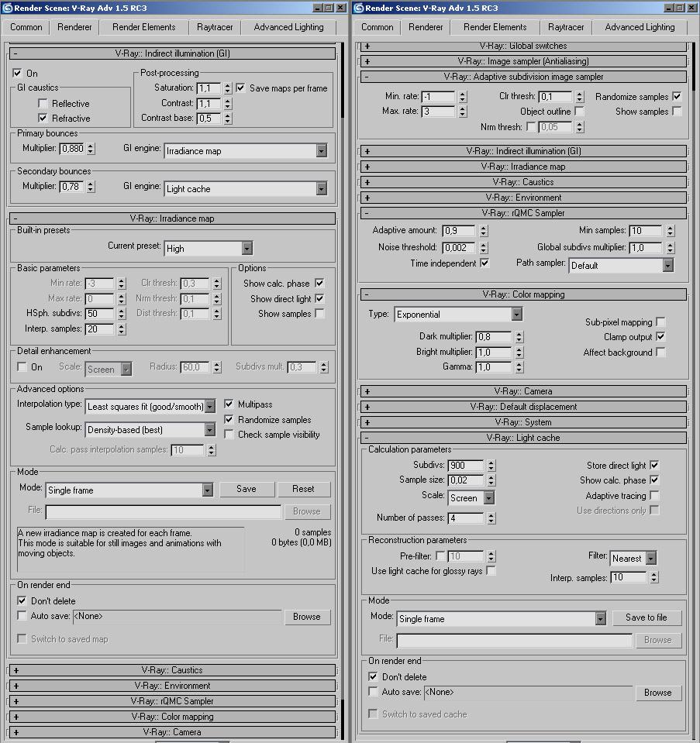Click Number of passes field

(466, 518)
